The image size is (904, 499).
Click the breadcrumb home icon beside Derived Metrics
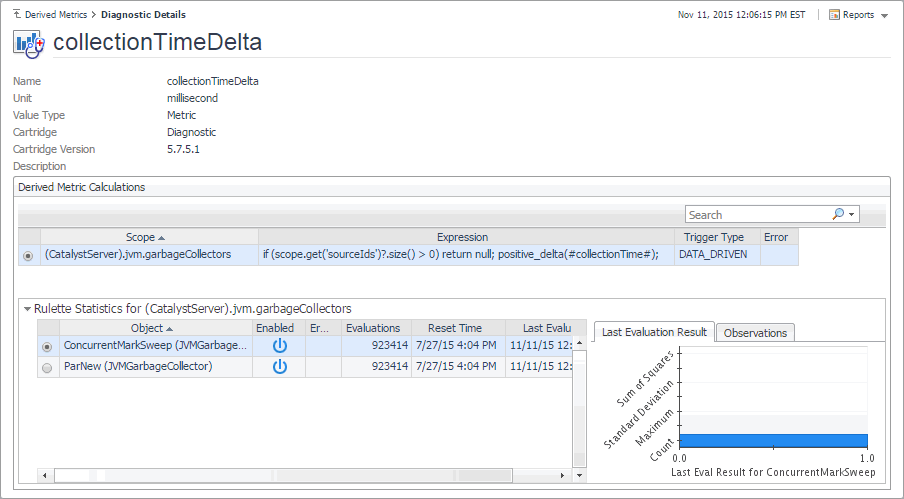(x=18, y=15)
